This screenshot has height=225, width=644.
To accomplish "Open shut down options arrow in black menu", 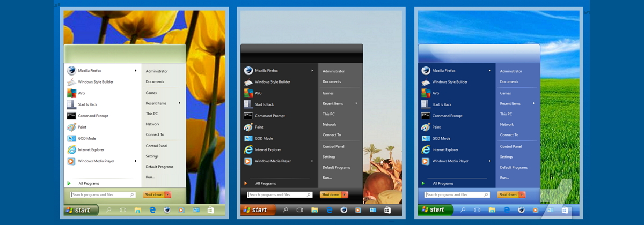I will [x=345, y=194].
